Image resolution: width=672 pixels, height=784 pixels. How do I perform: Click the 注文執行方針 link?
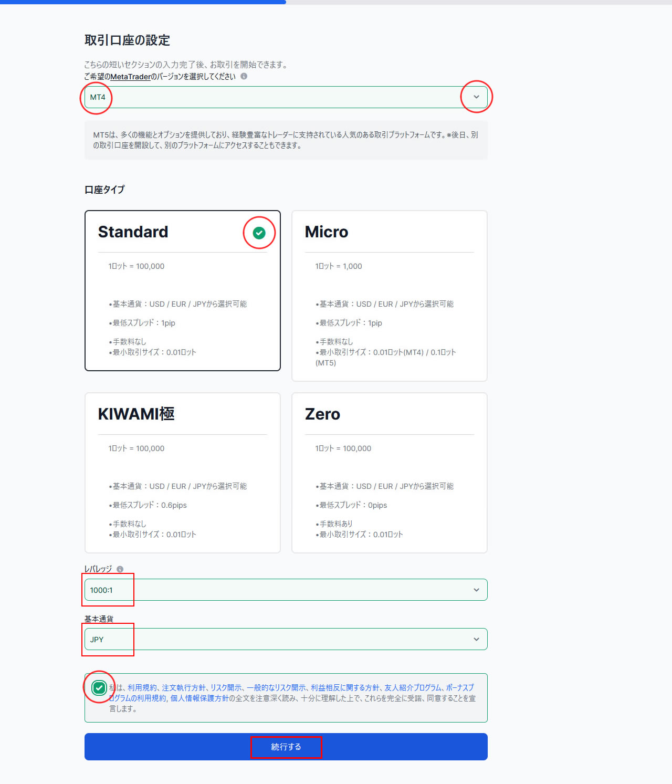pyautogui.click(x=184, y=687)
